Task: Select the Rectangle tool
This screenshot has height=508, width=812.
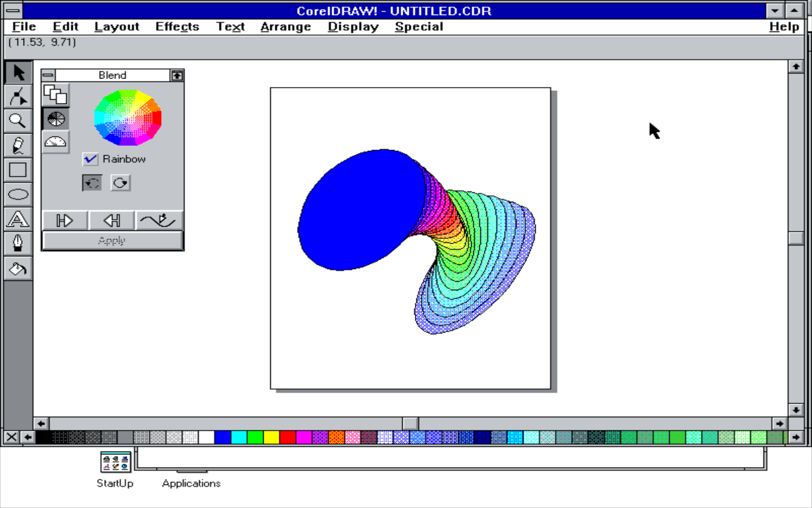Action: coord(18,170)
